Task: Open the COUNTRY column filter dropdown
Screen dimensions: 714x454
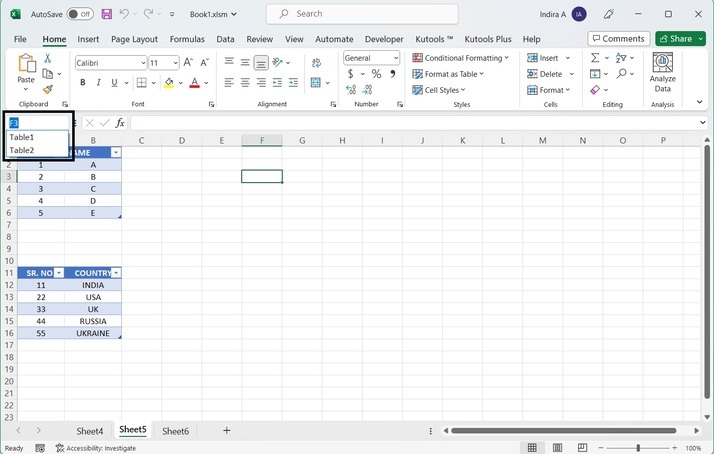Action: tap(116, 273)
